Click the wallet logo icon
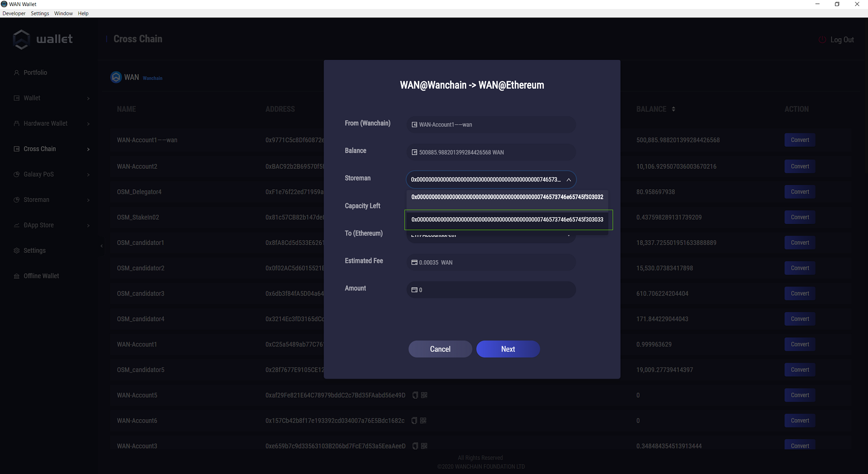This screenshot has height=474, width=868. point(21,39)
